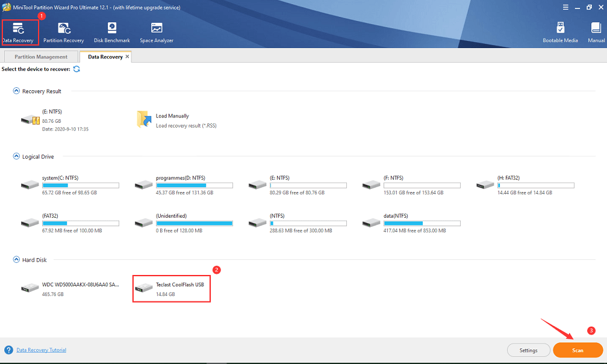Click the Scan button

pos(578,350)
